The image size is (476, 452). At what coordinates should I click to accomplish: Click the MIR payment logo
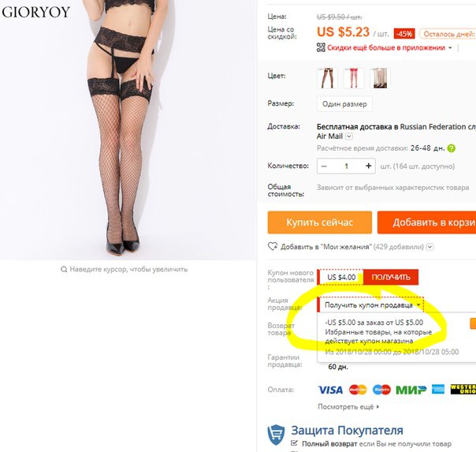tap(411, 390)
